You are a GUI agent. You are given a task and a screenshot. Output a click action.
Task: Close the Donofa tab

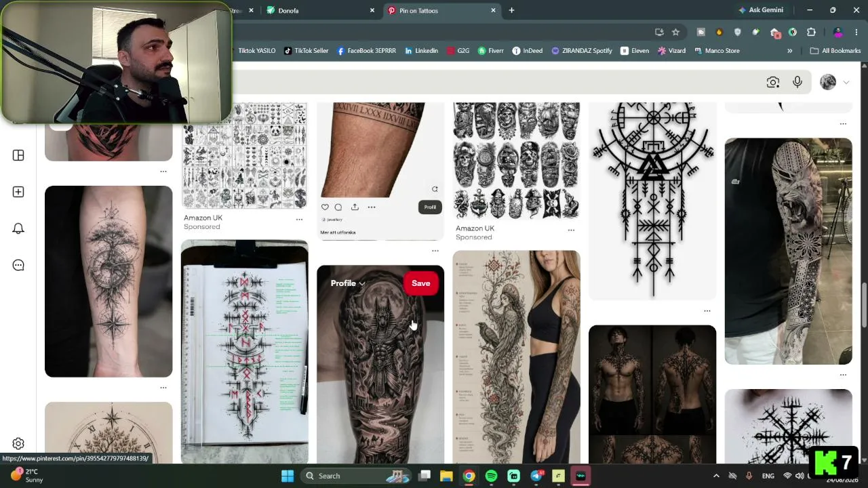point(372,10)
